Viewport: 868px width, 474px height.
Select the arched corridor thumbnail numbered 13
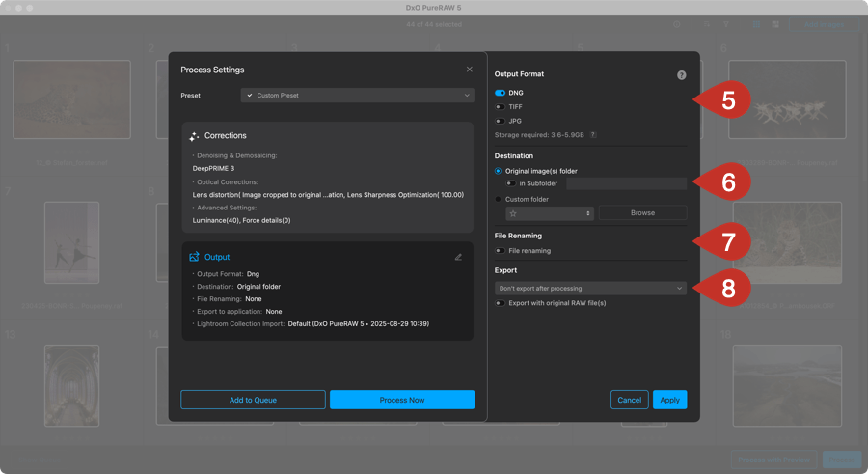(72, 386)
